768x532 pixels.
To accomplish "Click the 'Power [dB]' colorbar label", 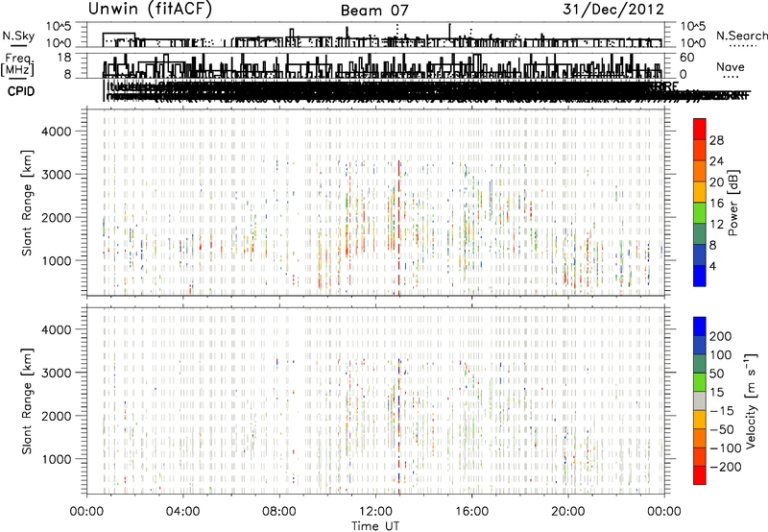I will click(733, 203).
